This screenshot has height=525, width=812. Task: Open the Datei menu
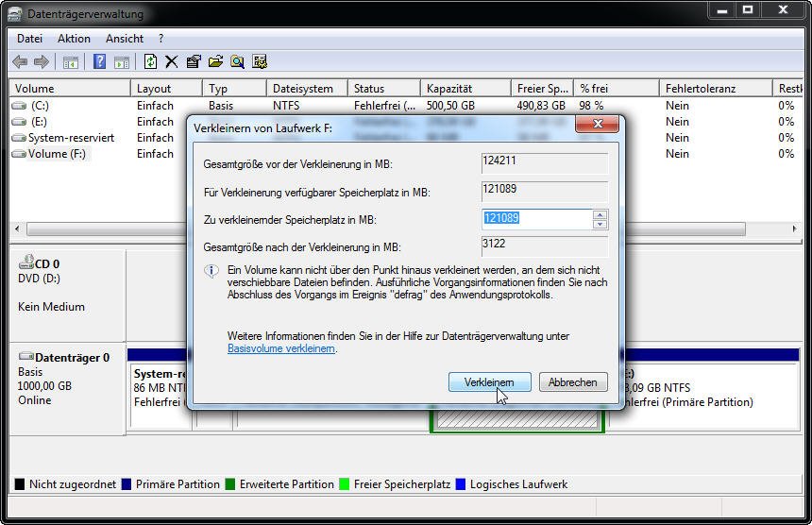click(x=29, y=39)
